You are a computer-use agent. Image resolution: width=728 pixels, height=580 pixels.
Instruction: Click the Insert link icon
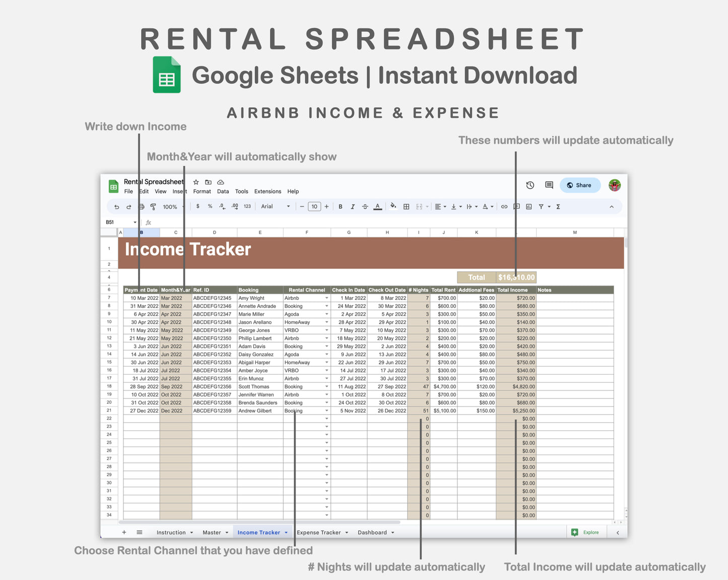point(505,206)
